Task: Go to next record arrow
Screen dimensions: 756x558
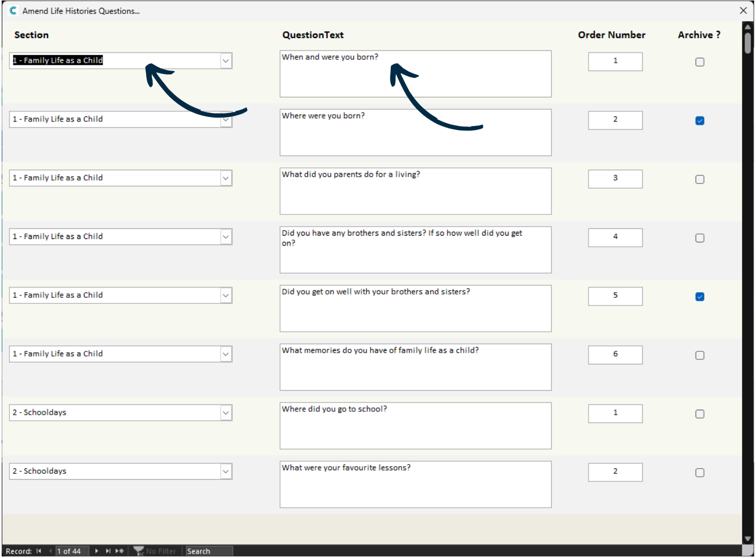Action: click(96, 551)
